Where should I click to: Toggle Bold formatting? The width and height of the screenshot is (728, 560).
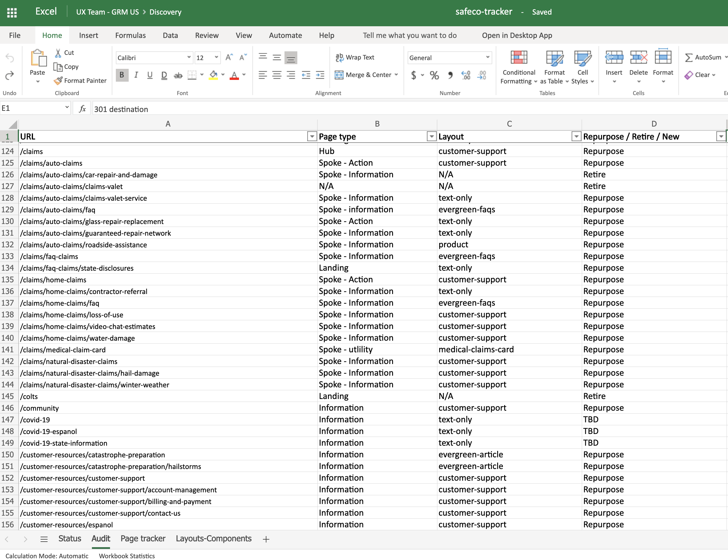(122, 75)
